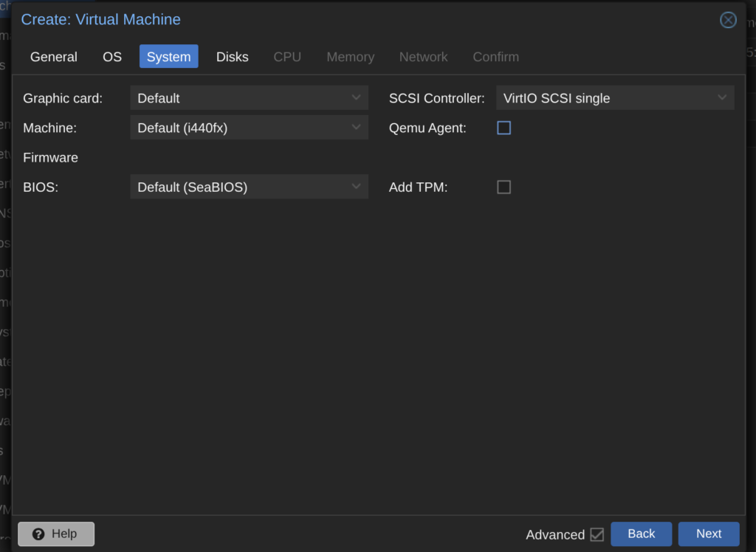Jump to the Memory tab
The width and height of the screenshot is (756, 552).
click(x=350, y=57)
